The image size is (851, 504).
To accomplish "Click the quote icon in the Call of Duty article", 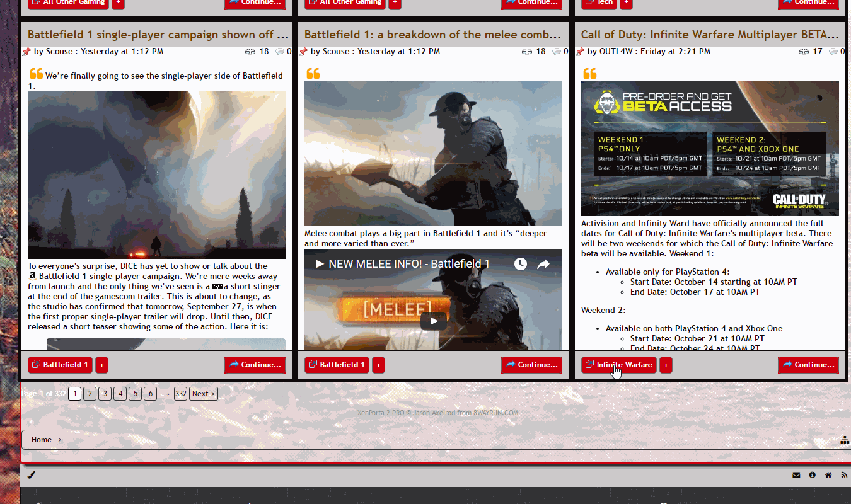I will 589,73.
